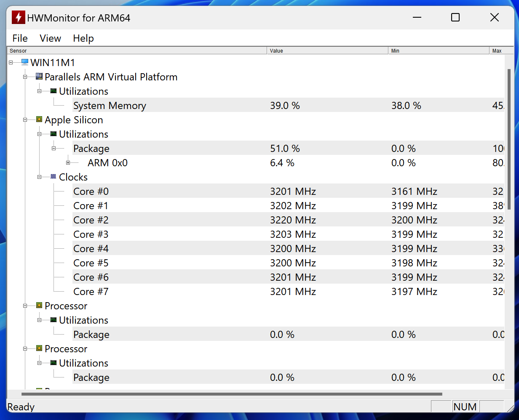519x420 pixels.
Task: Select the Core #3 row label
Action: pos(91,234)
